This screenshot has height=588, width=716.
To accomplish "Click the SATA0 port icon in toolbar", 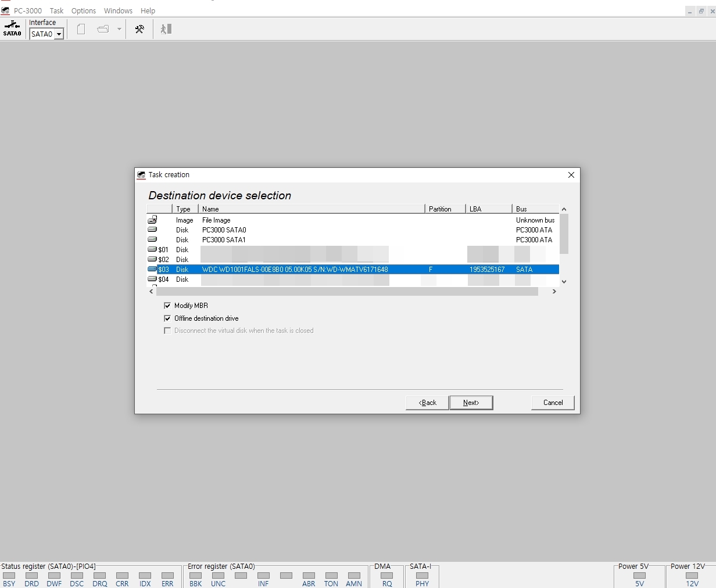I will pos(12,29).
